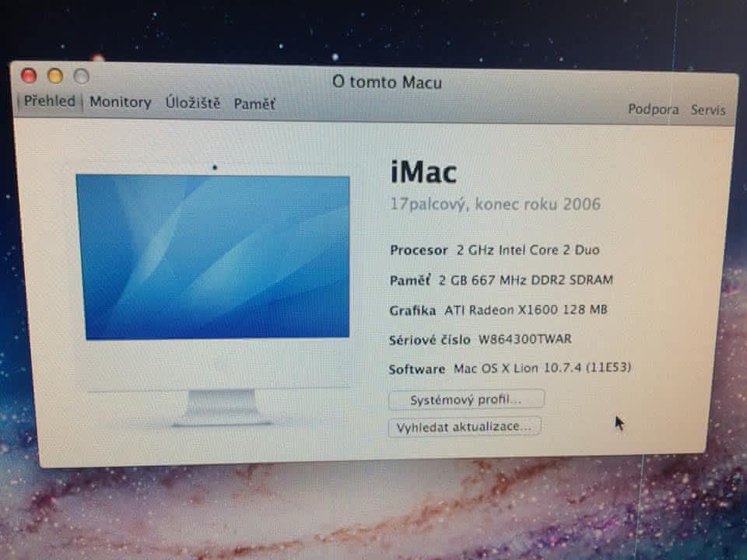Click the '17palcový, konec roku 2006' text
747x560 pixels.
coord(495,204)
